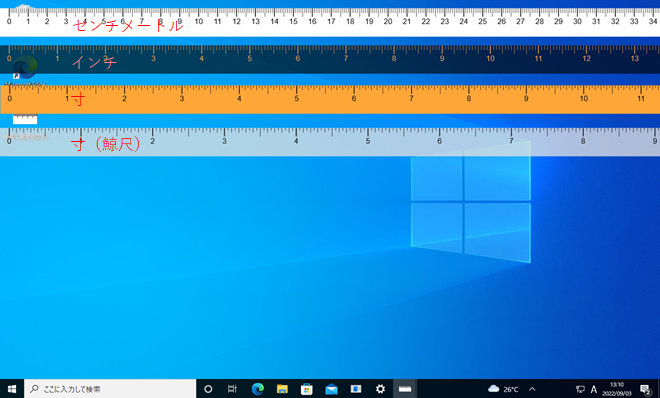Open the clock and date flyout
The height and width of the screenshot is (398, 660).
617,389
